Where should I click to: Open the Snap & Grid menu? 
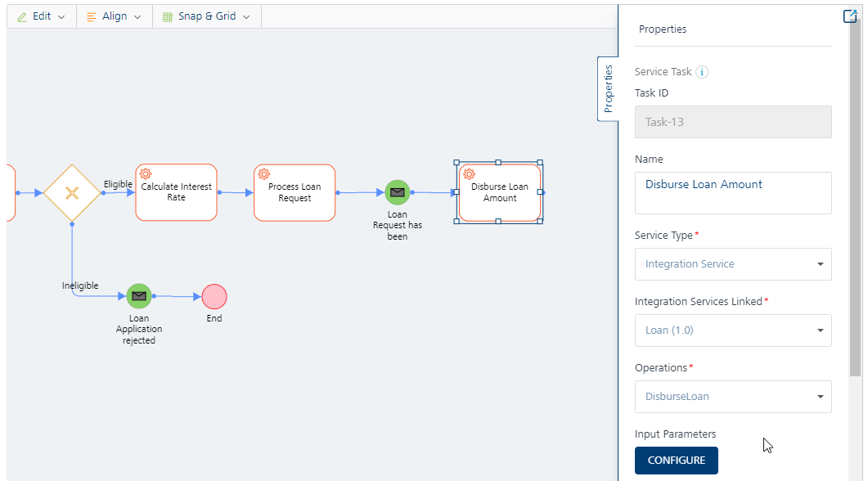(x=206, y=16)
